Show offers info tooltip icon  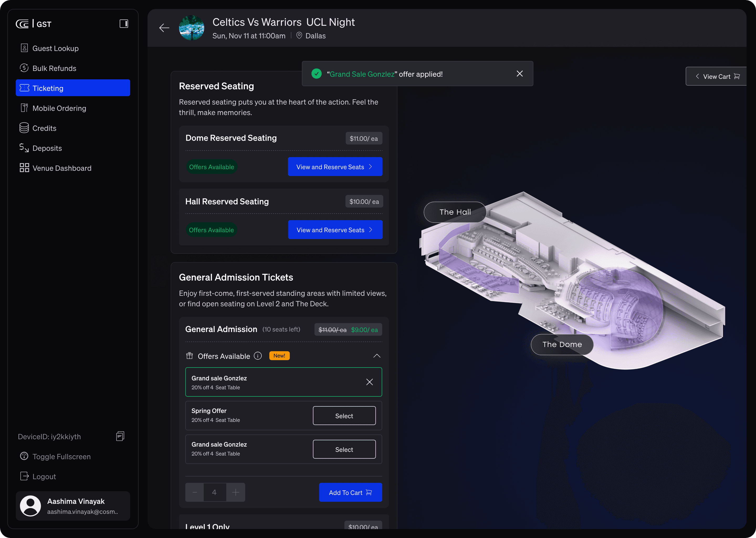[x=258, y=356]
